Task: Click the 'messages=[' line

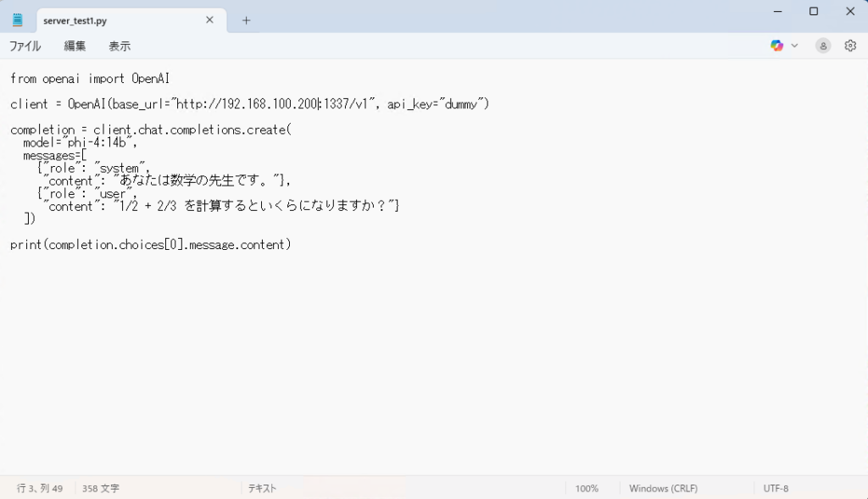Action: [55, 155]
